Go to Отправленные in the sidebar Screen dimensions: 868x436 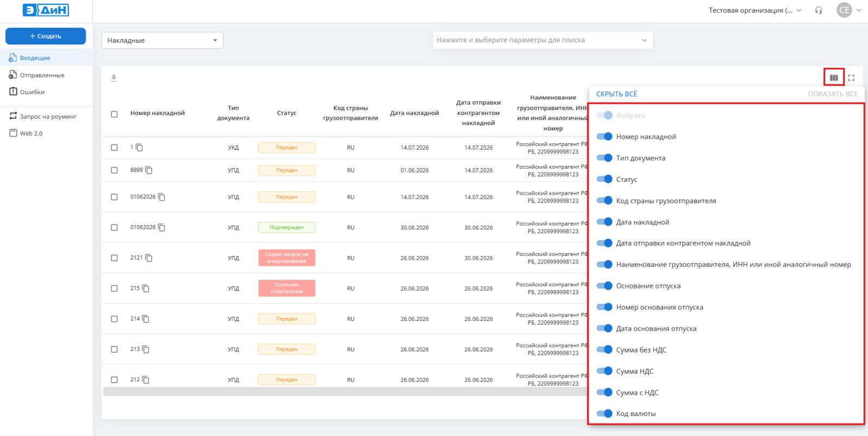point(42,75)
